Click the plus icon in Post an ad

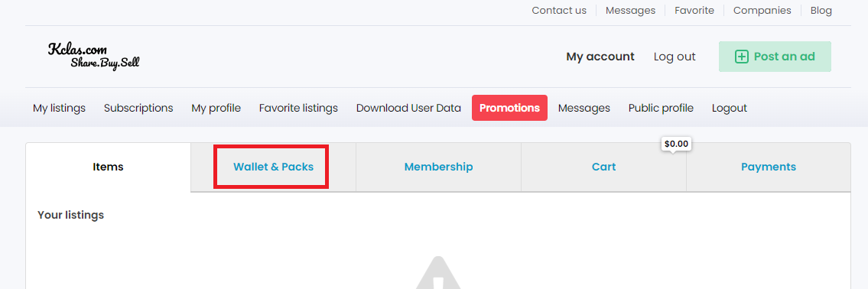[741, 57]
